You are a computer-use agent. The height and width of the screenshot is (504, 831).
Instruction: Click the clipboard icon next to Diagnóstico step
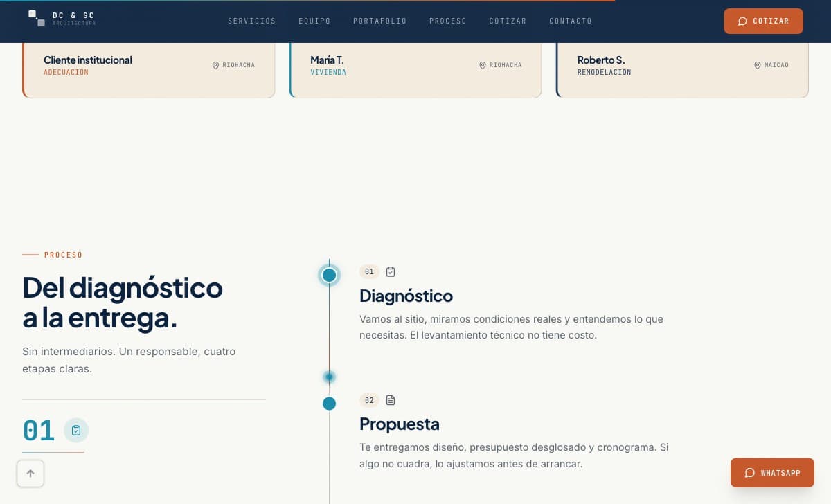click(x=391, y=272)
